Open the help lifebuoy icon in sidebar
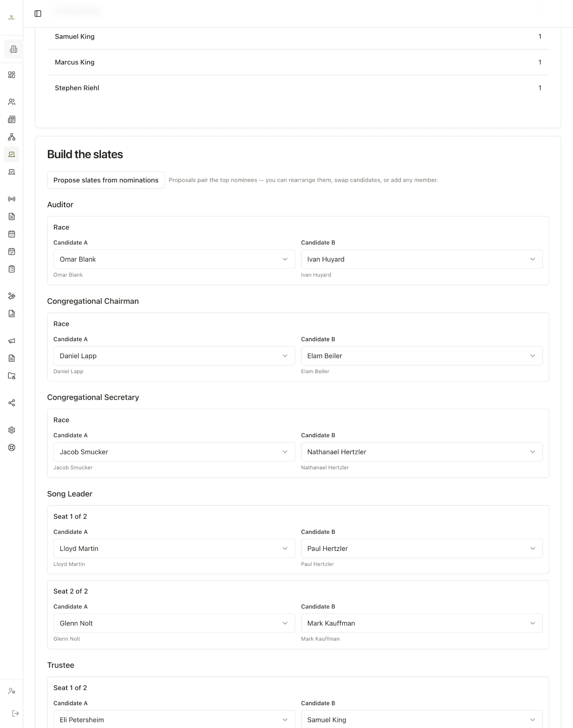 pyautogui.click(x=12, y=447)
